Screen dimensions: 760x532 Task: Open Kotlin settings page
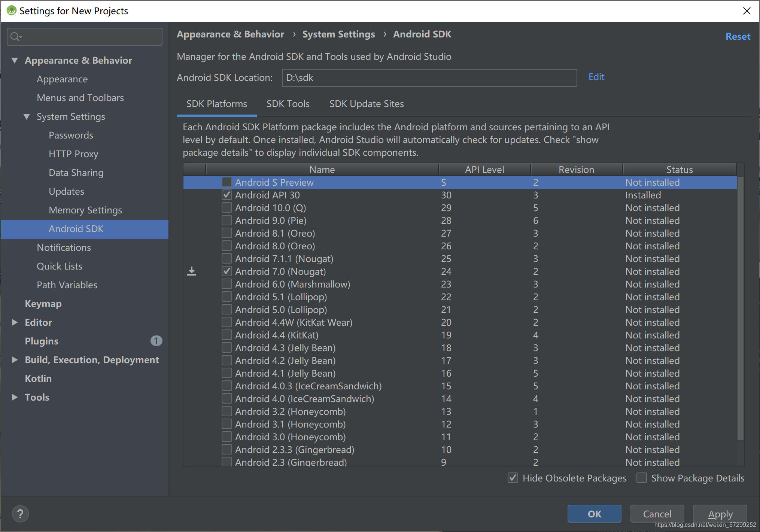[x=38, y=379]
